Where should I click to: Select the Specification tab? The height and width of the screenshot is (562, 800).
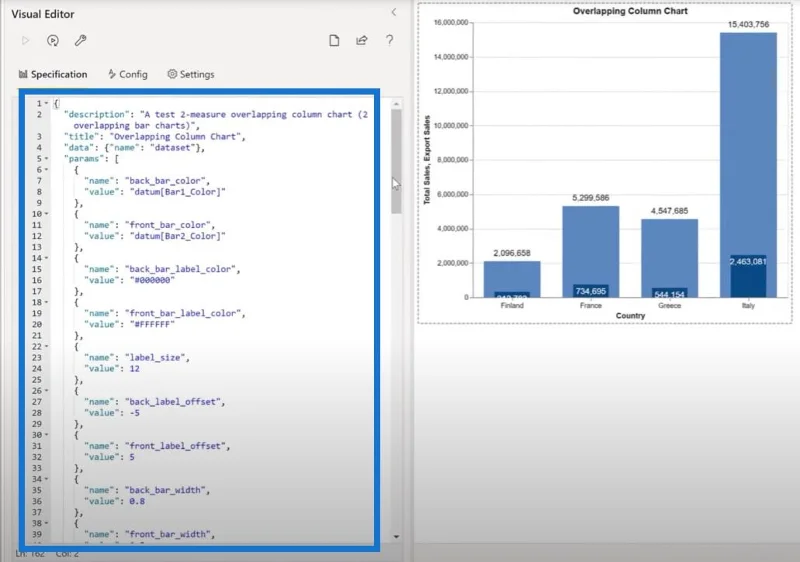53,74
